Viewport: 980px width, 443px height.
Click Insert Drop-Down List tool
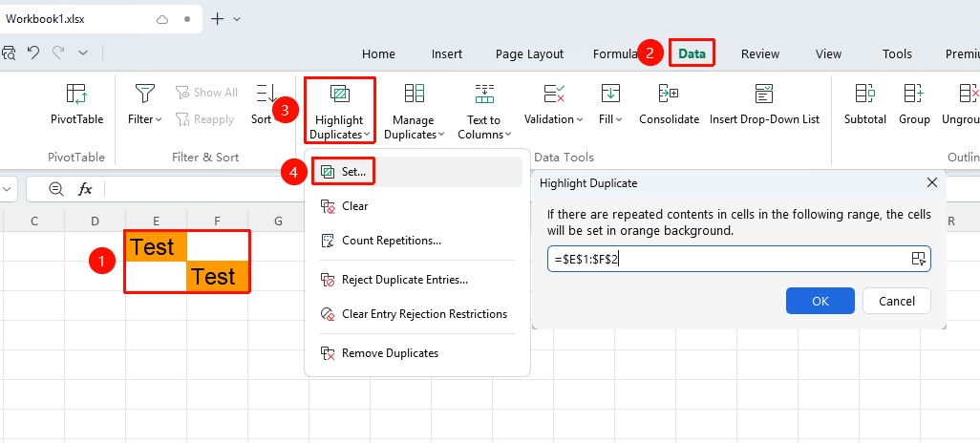(x=764, y=105)
